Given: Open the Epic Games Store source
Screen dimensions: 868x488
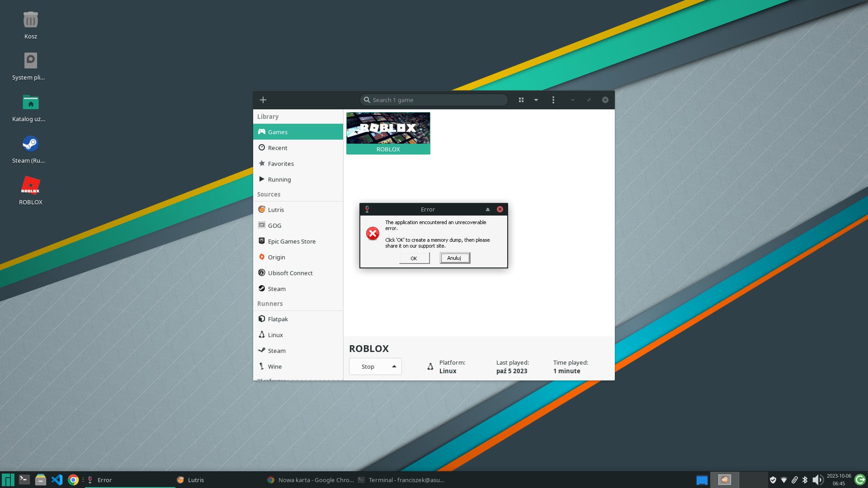Looking at the screenshot, I should (292, 241).
